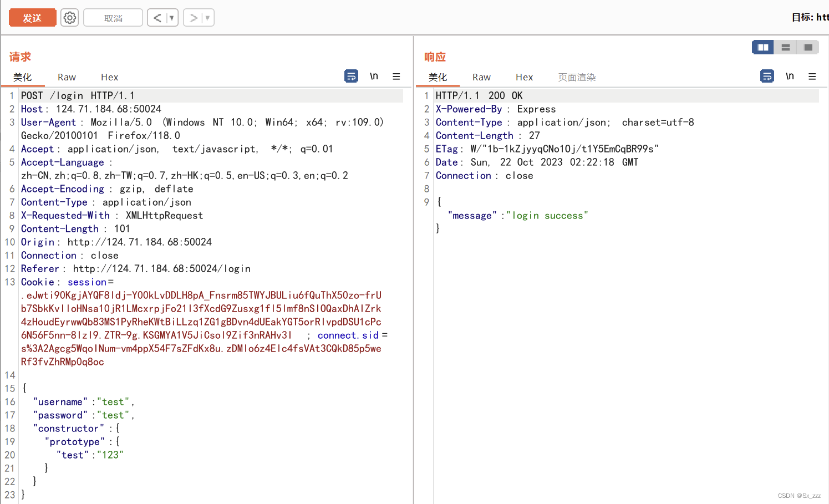Click the 取消 cancel button
The image size is (829, 504).
pyautogui.click(x=113, y=18)
